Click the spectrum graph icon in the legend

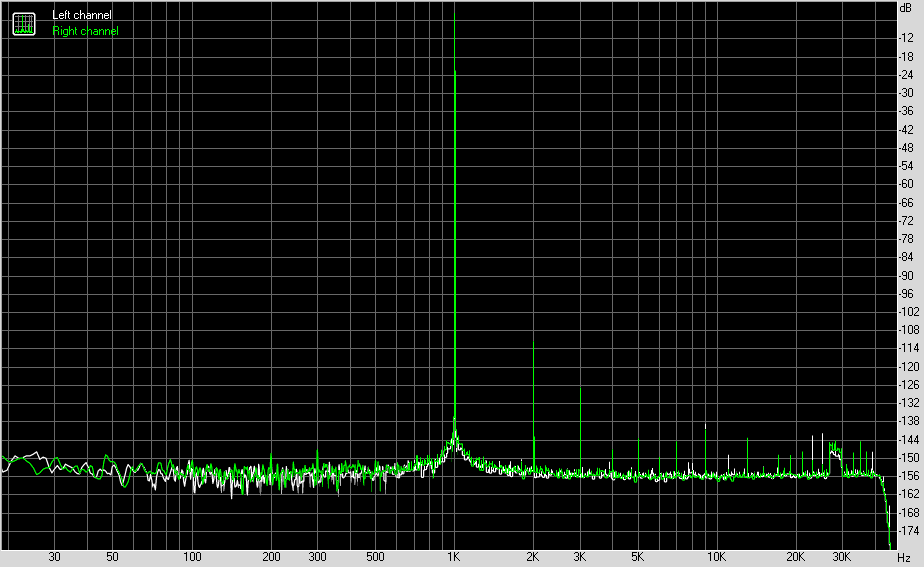(x=24, y=24)
